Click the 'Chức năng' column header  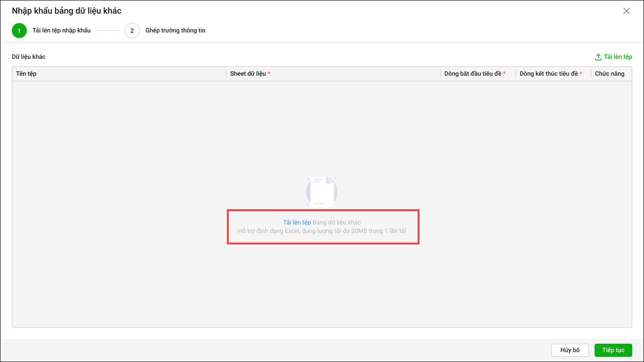click(x=610, y=74)
